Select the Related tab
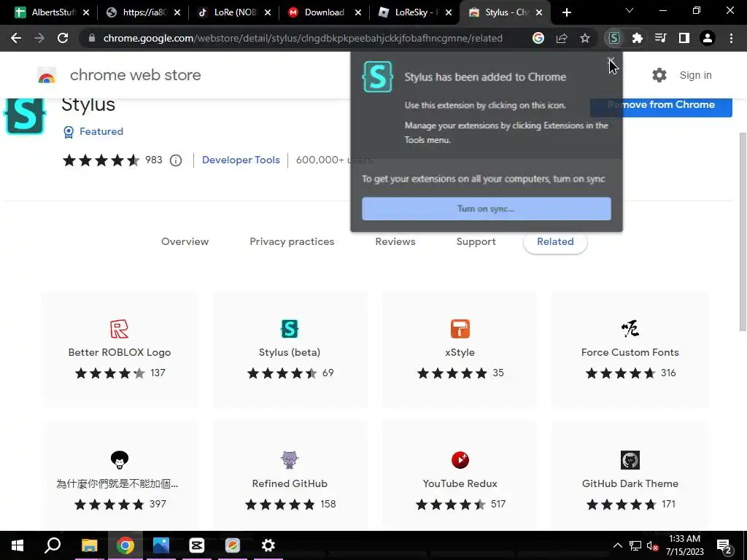This screenshot has width=747, height=560. (555, 241)
